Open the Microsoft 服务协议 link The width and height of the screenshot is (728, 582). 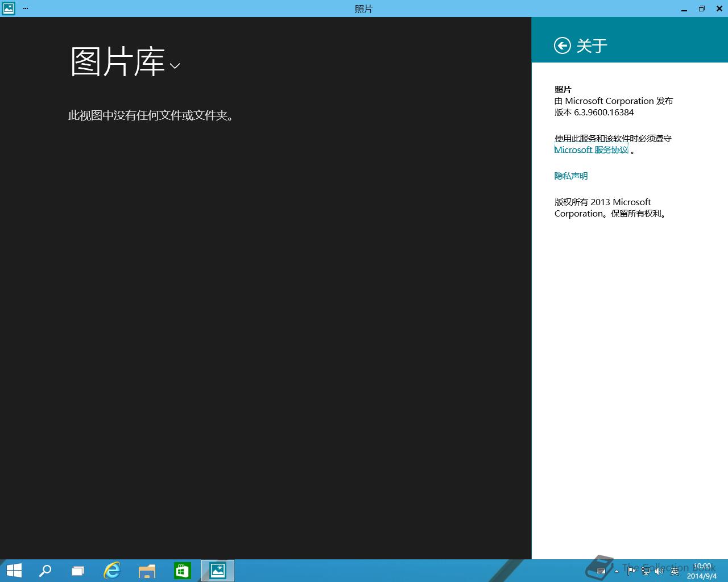[591, 150]
